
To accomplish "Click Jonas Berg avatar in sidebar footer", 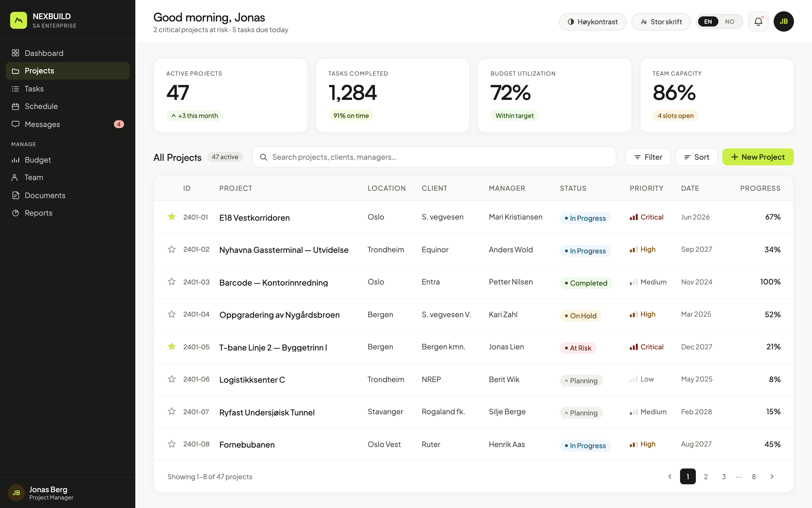I will pos(16,493).
